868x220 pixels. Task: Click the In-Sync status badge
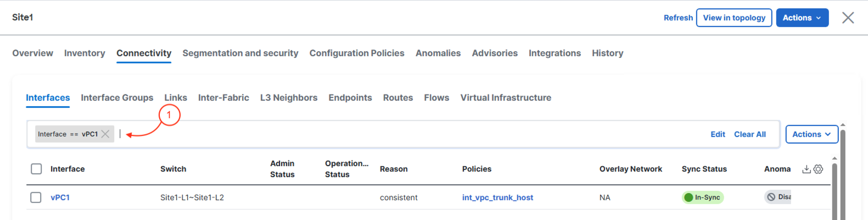[x=703, y=197]
